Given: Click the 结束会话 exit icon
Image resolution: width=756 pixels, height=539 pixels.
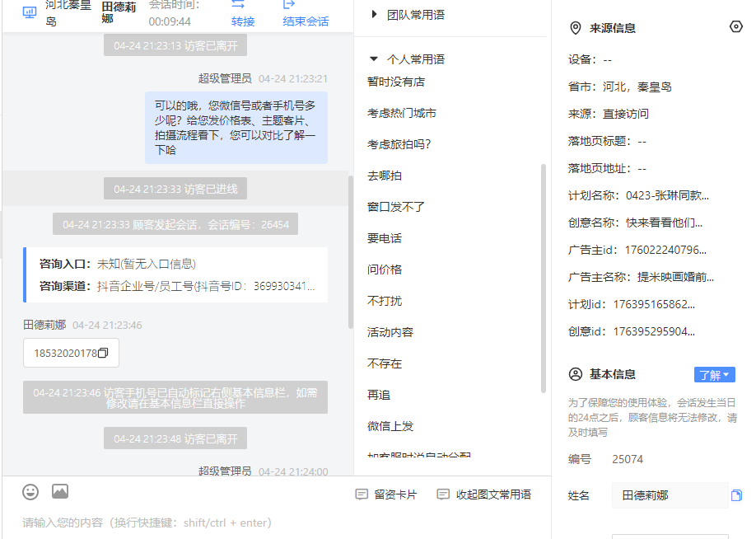Looking at the screenshot, I should (289, 5).
